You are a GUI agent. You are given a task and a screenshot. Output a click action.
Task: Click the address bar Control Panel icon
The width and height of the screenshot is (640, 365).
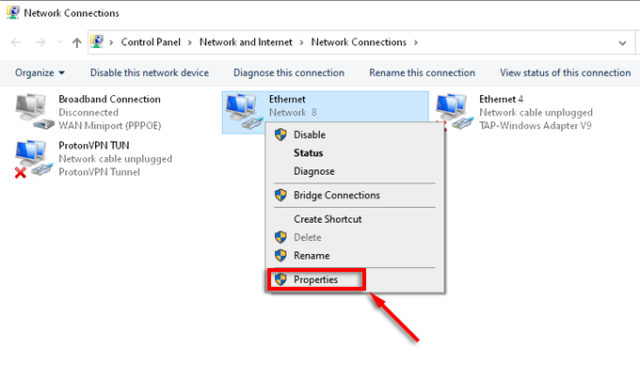pos(97,42)
